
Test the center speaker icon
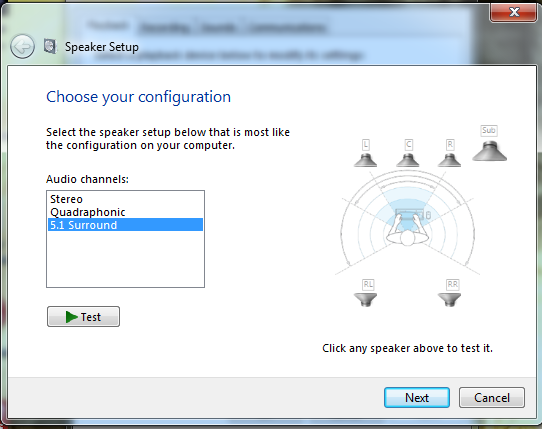coord(408,161)
